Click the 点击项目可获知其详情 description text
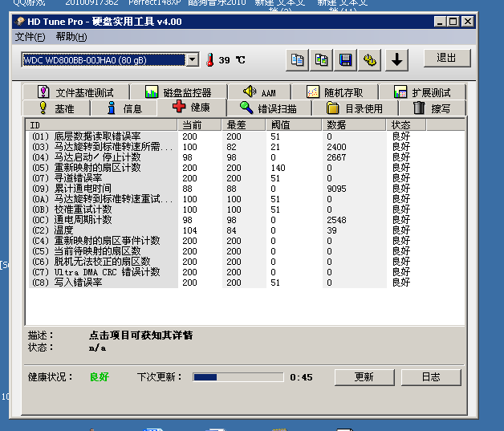 [140, 335]
